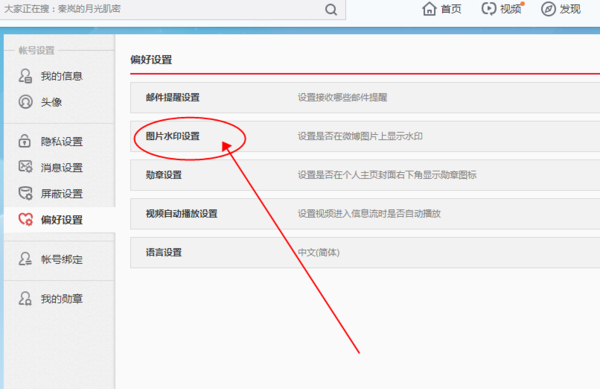Click the 屏蔽设置 shield icon
Screen dimensions: 600x389
tap(26, 193)
